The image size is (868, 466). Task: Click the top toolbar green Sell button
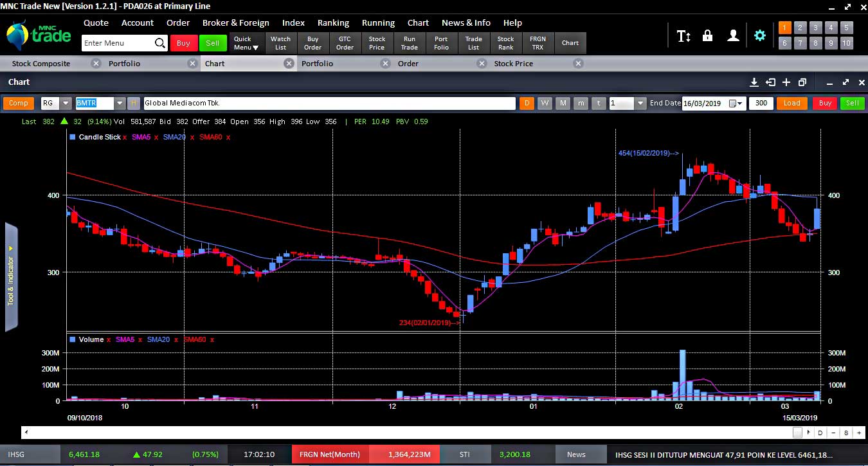[212, 43]
